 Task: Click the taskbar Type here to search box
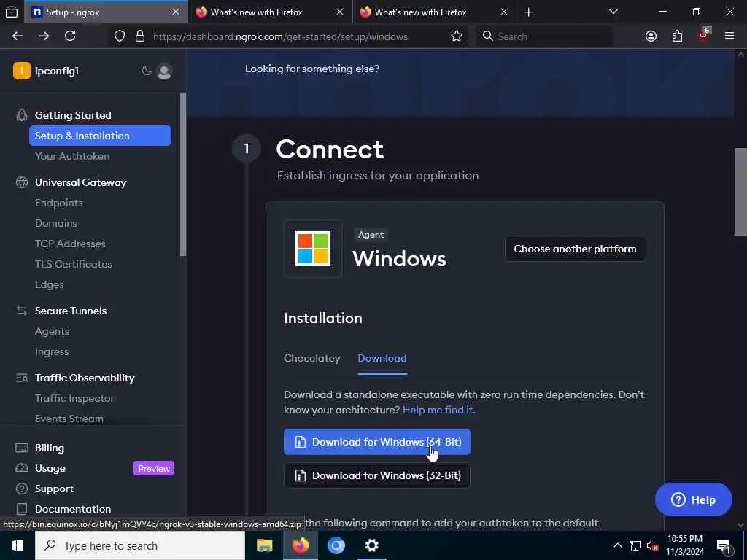pyautogui.click(x=140, y=545)
